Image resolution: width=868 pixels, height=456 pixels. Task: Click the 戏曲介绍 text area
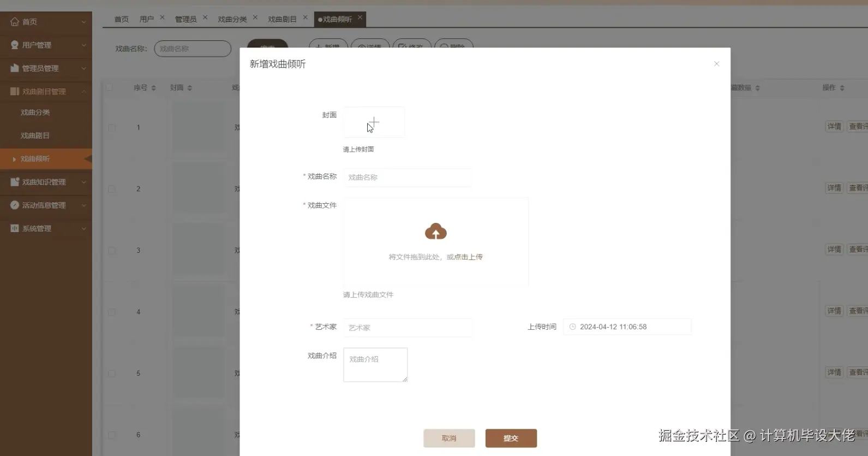click(x=375, y=365)
